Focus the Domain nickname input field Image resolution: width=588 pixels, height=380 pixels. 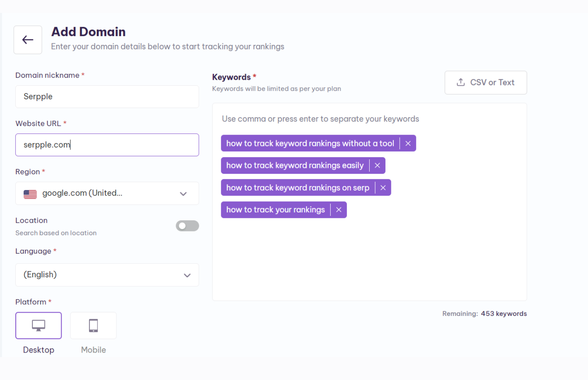click(107, 97)
